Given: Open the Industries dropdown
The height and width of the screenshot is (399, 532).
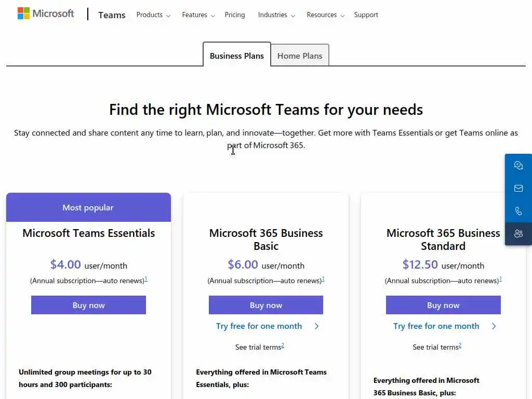Looking at the screenshot, I should 276,15.
